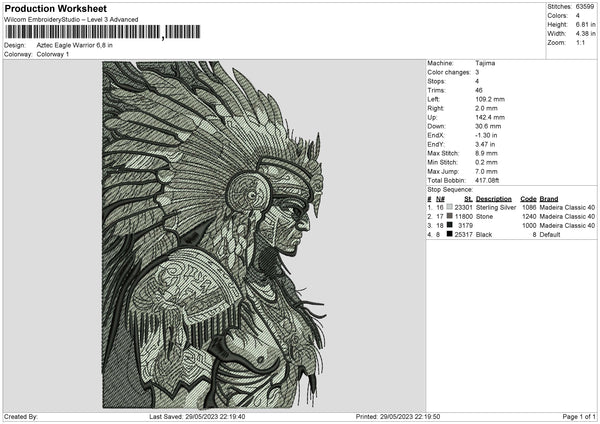Click thread code 1086
This screenshot has height=424, width=600.
529,207
